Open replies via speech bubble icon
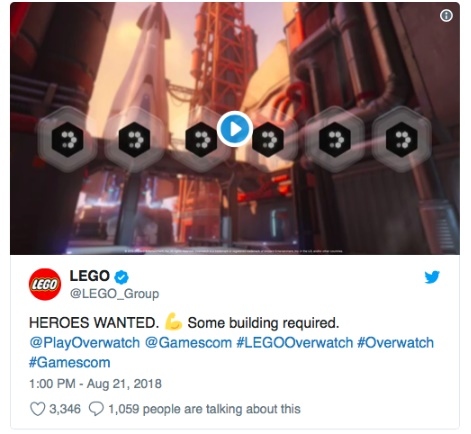Screen dimensions: 471x434 point(96,409)
